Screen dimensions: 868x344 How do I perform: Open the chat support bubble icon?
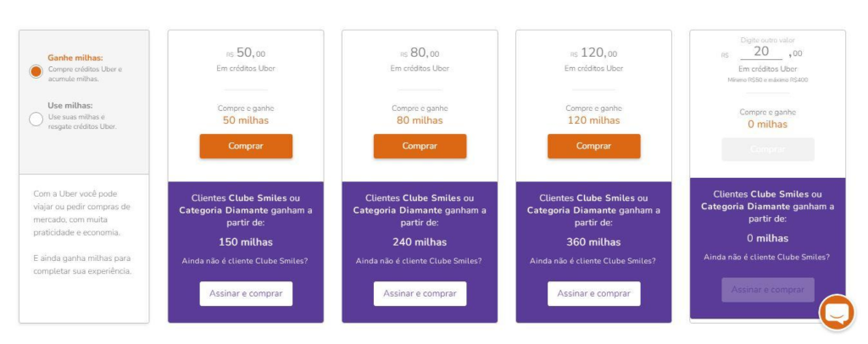tap(837, 313)
